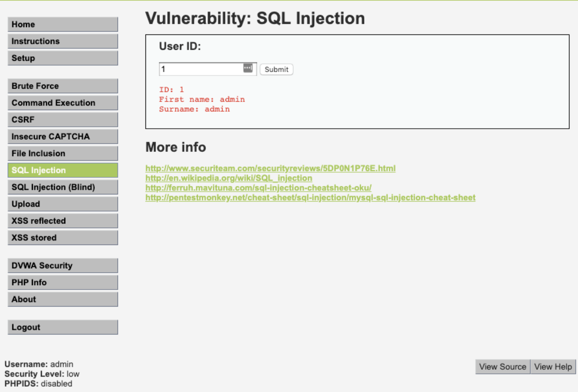Image resolution: width=578 pixels, height=392 pixels.
Task: Click the password manager icon in User ID field
Action: point(248,68)
